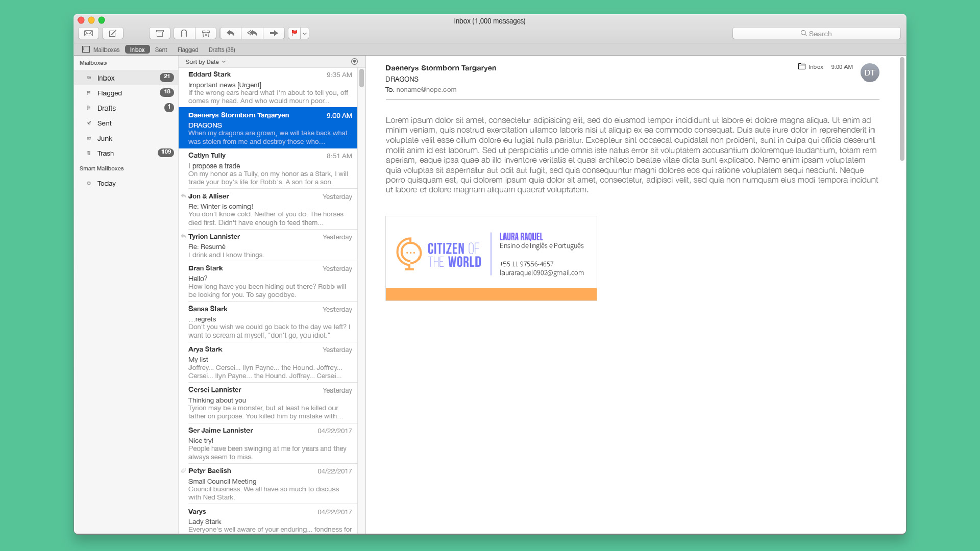Select Daenerys Targaryen DRAGONS message
Viewport: 980px width, 551px height.
point(268,128)
